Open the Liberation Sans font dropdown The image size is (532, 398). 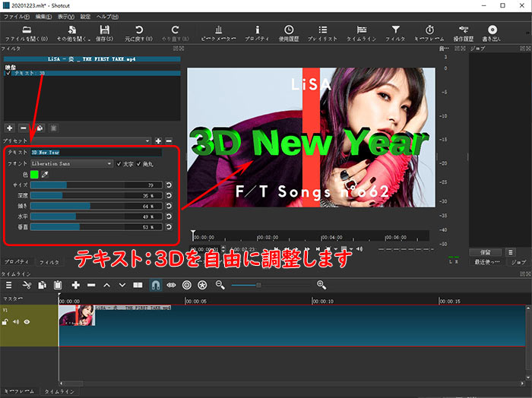71,164
